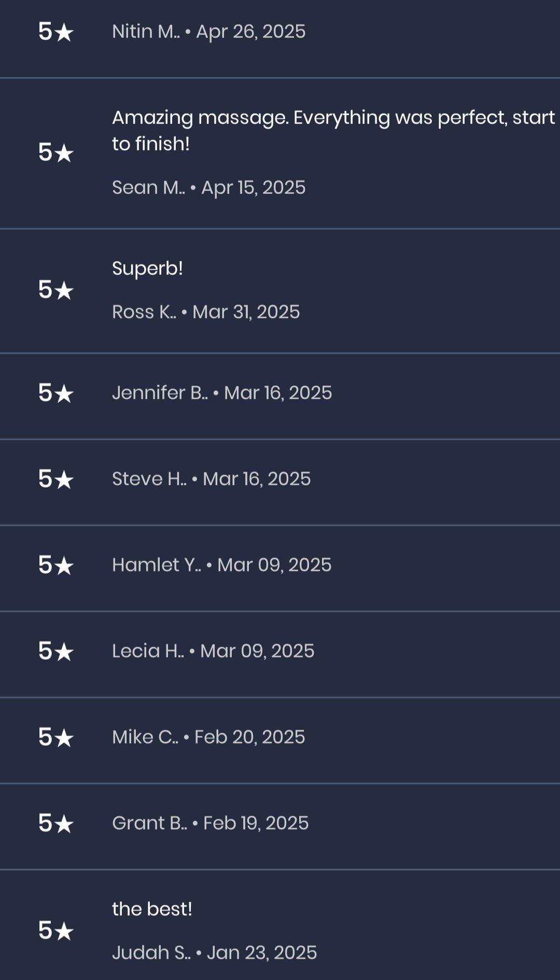
Task: Select Ross K.'s Mar 31, 2025 byline
Action: pyautogui.click(x=206, y=312)
